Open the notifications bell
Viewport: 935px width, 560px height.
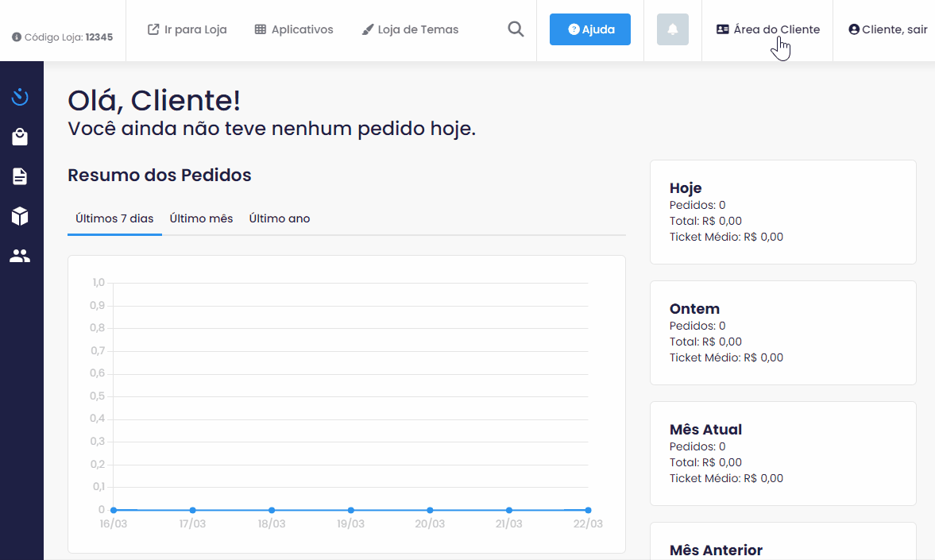[673, 29]
